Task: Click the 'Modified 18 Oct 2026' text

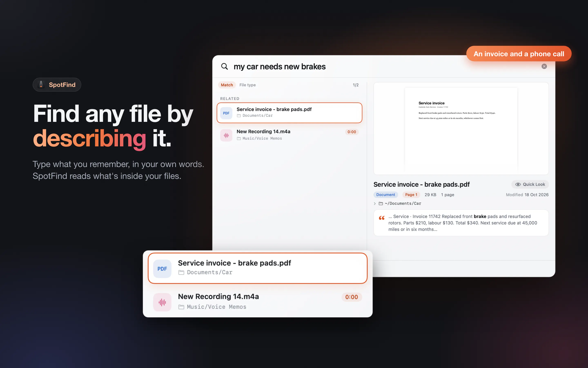Action: click(527, 194)
